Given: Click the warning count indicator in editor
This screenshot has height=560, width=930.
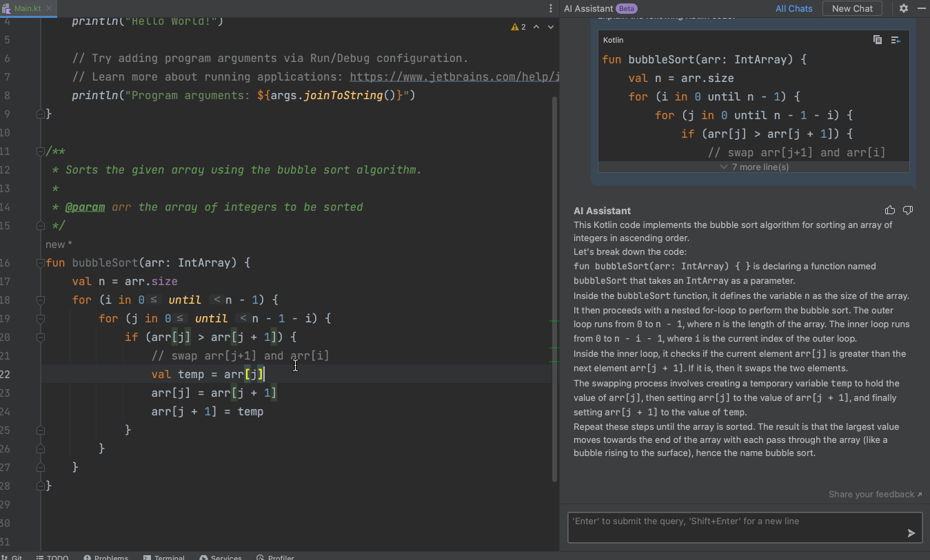Looking at the screenshot, I should (x=518, y=27).
